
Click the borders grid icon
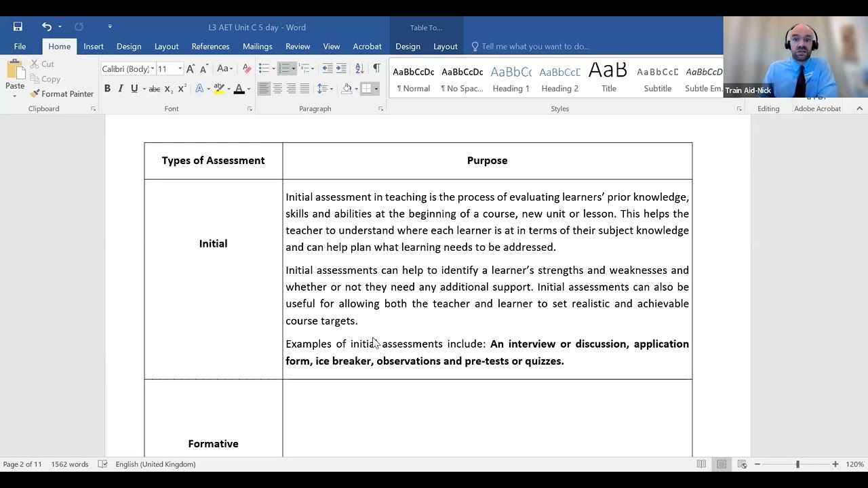[366, 89]
